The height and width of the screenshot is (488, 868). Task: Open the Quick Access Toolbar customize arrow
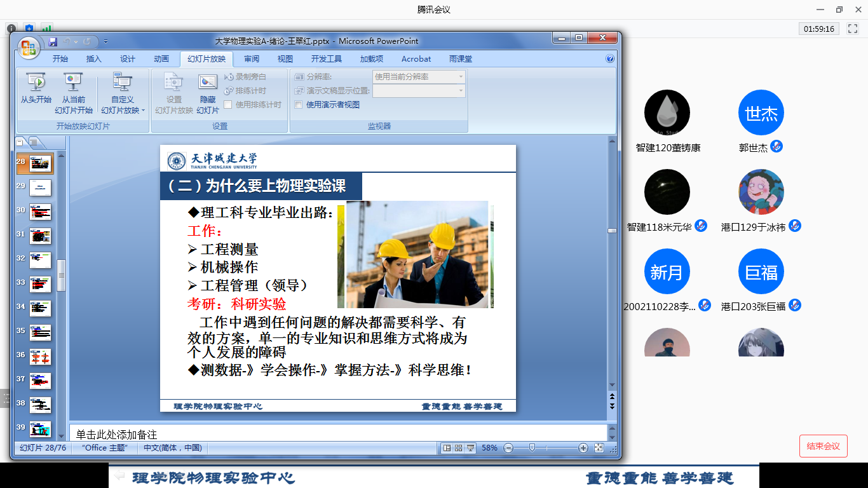(x=106, y=42)
